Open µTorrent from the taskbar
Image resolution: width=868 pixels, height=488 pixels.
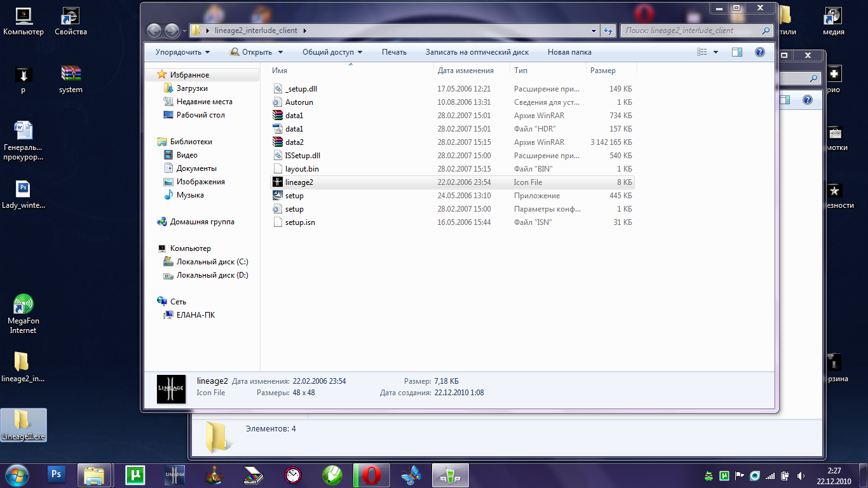coord(135,474)
